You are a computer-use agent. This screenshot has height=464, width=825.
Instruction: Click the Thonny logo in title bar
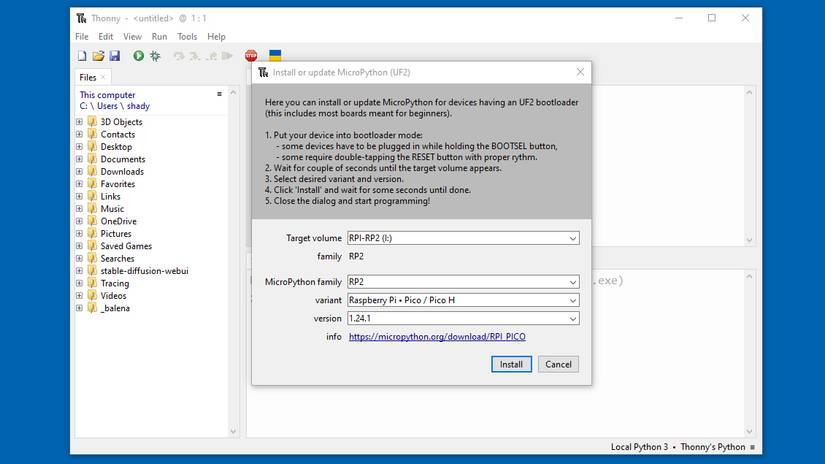point(82,18)
